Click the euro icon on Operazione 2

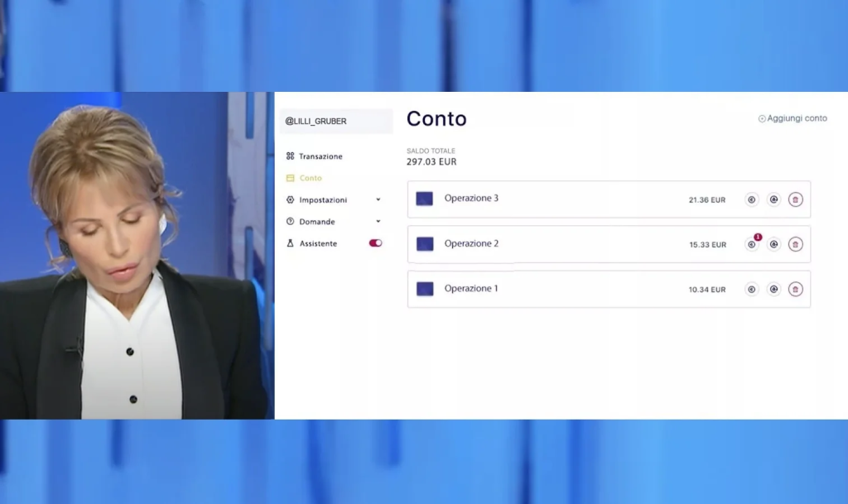(751, 245)
